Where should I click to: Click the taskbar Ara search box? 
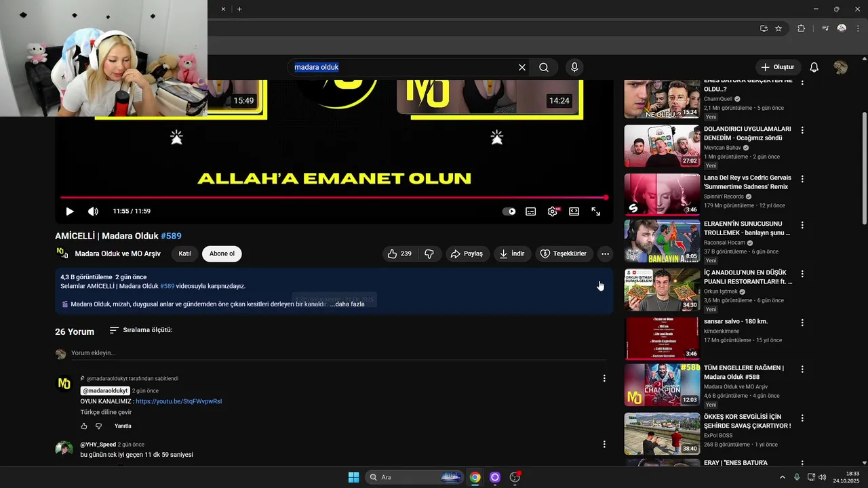[415, 477]
